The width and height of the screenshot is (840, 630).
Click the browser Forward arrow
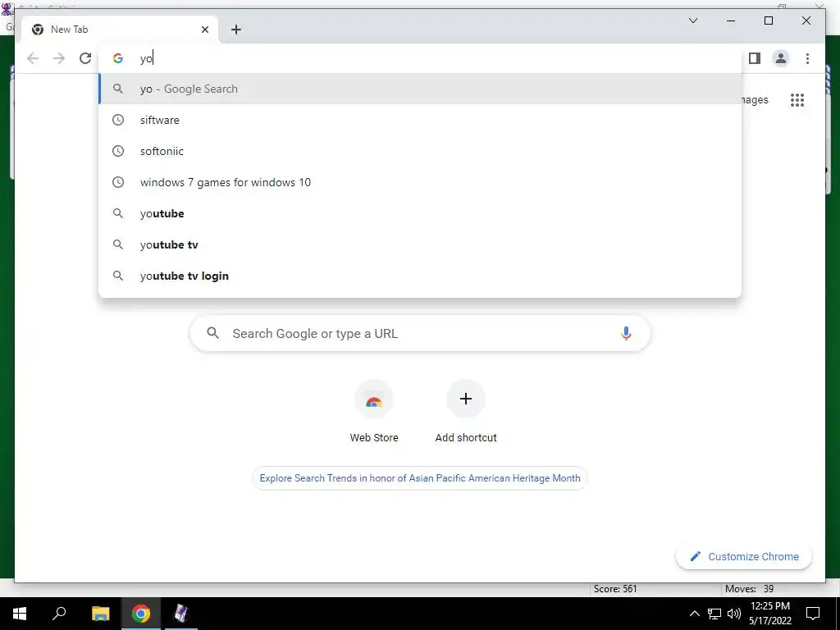59,58
